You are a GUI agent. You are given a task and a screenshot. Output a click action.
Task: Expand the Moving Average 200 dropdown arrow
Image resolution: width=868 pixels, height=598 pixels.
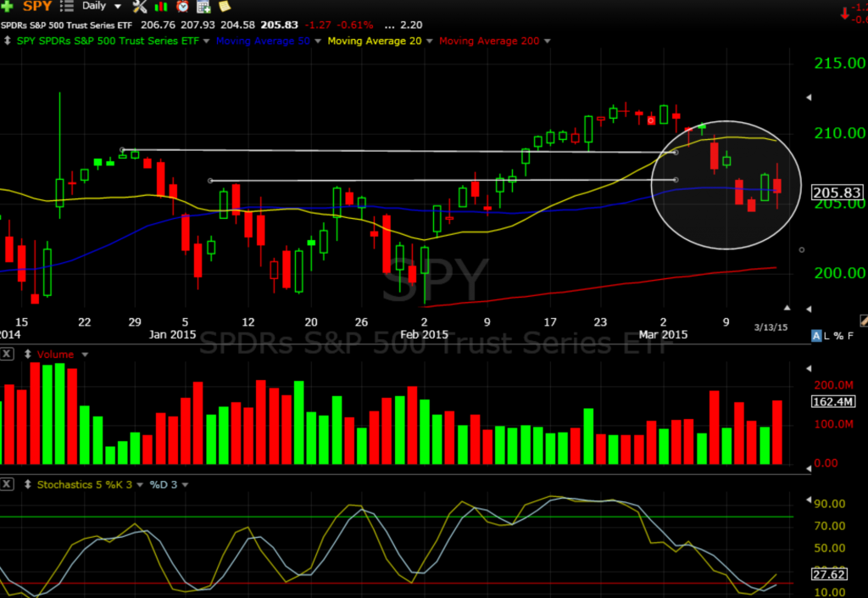pyautogui.click(x=548, y=41)
